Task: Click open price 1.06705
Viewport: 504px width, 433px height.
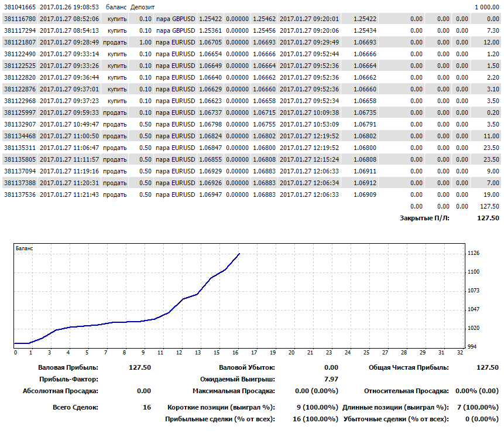Action: [210, 42]
